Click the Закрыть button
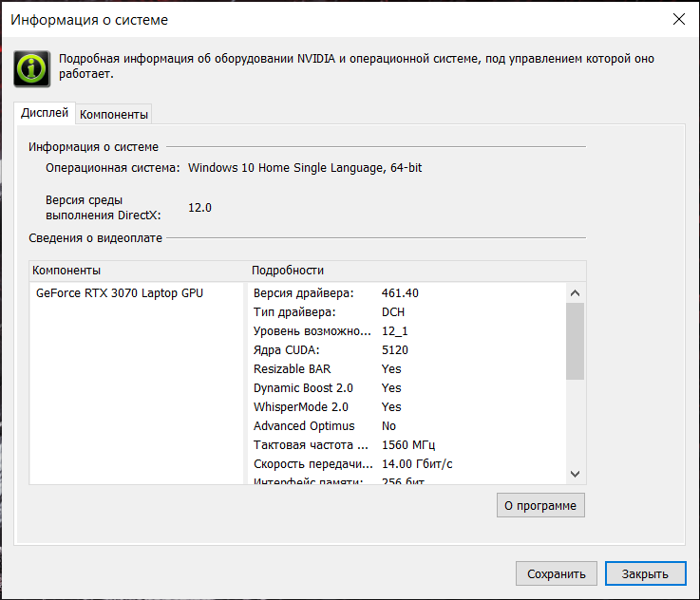 coord(645,573)
